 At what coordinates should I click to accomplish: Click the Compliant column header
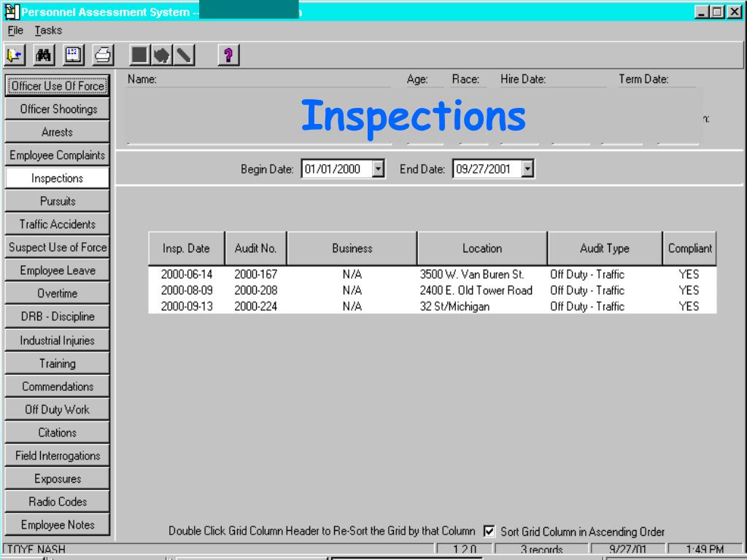[689, 248]
